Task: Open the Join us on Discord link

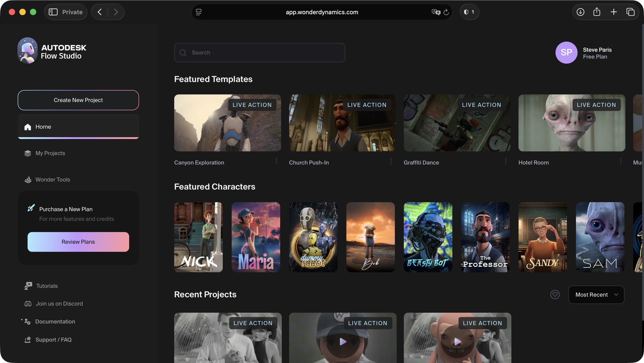Action: coord(59,303)
